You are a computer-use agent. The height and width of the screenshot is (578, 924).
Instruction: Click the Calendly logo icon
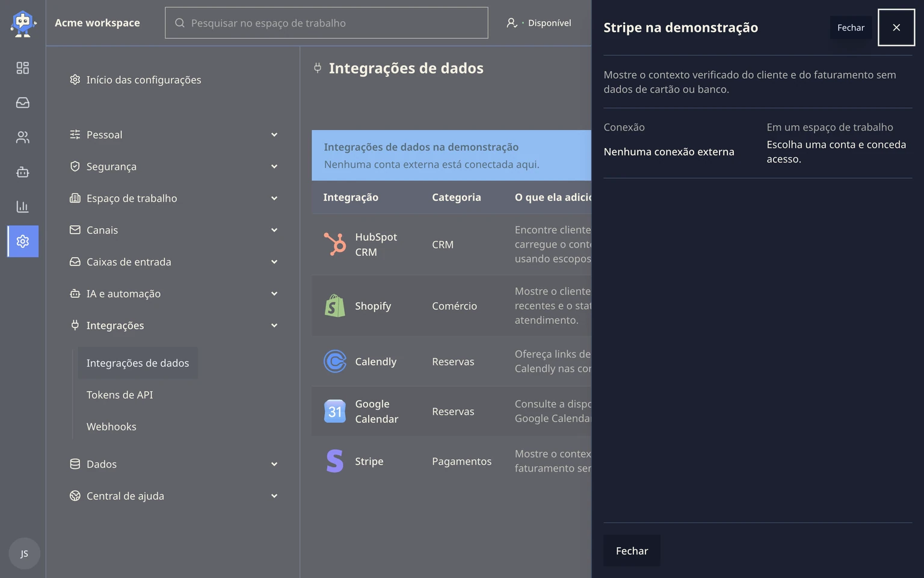pyautogui.click(x=335, y=361)
